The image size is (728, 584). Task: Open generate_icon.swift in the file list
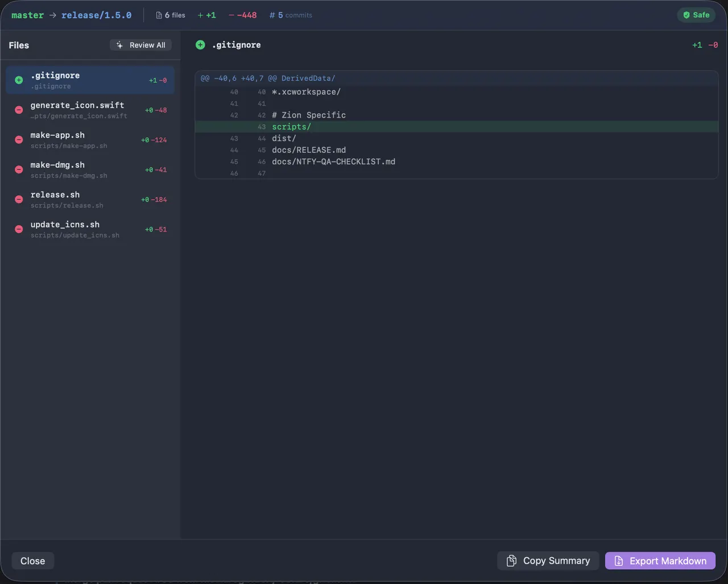pos(90,110)
